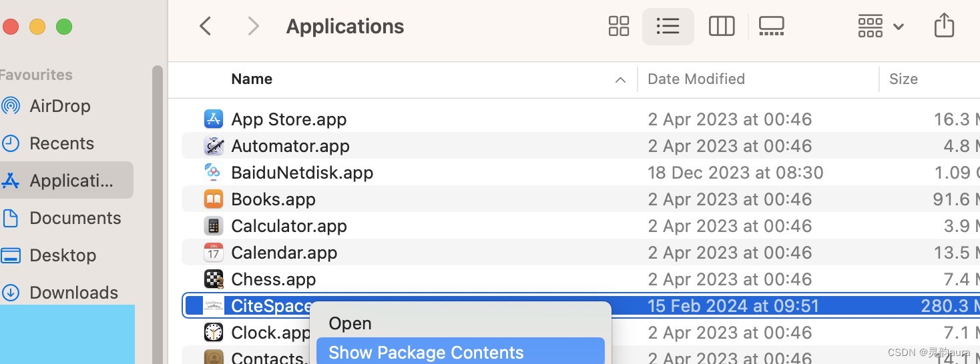
Task: Open AirDrop in the sidebar
Action: (59, 106)
